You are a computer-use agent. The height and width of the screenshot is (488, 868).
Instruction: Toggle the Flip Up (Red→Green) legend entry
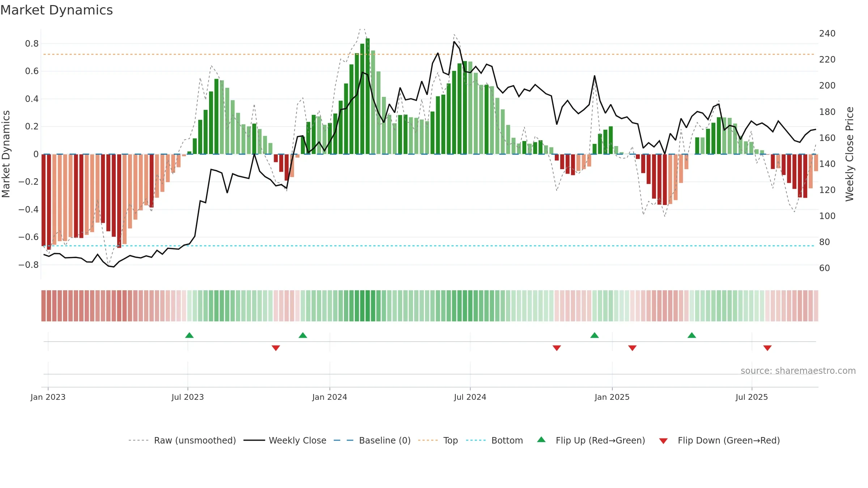591,440
